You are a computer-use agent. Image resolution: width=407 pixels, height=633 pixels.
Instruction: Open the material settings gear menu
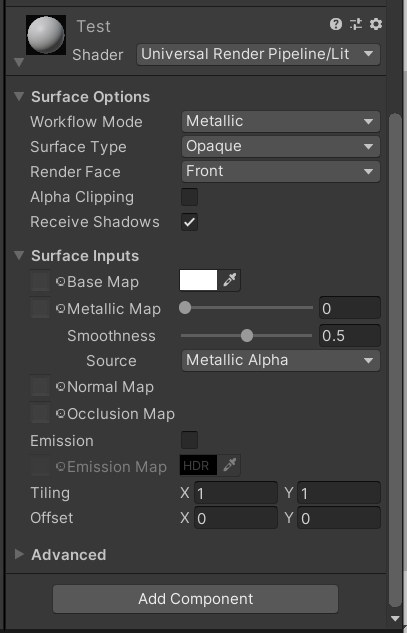[376, 25]
